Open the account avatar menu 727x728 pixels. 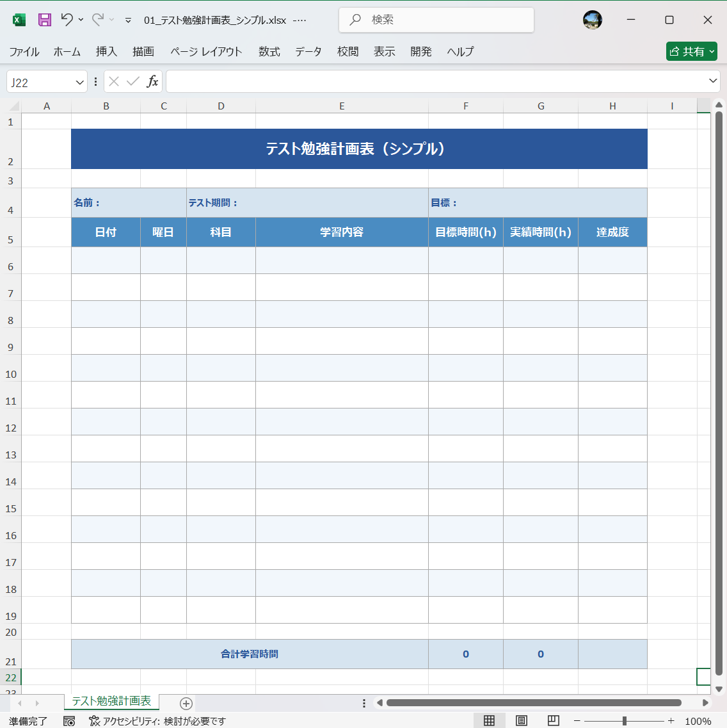click(x=592, y=20)
